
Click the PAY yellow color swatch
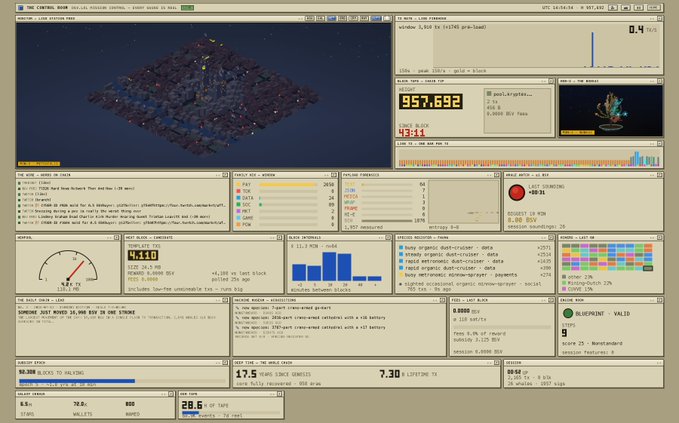[238, 184]
